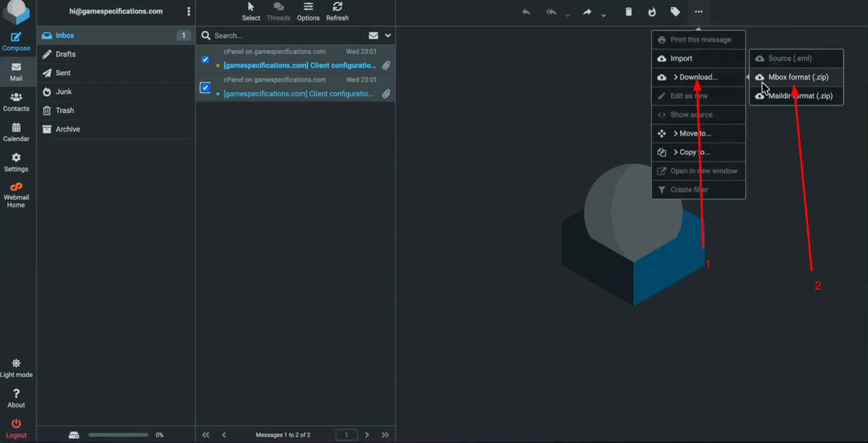Click the storage quota usage bar

pos(118,435)
